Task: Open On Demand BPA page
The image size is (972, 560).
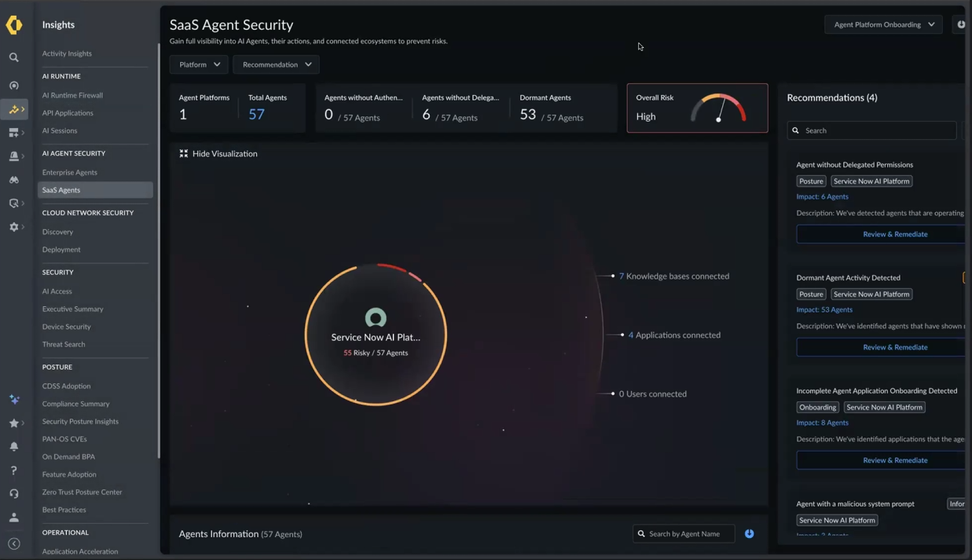Action: click(68, 457)
